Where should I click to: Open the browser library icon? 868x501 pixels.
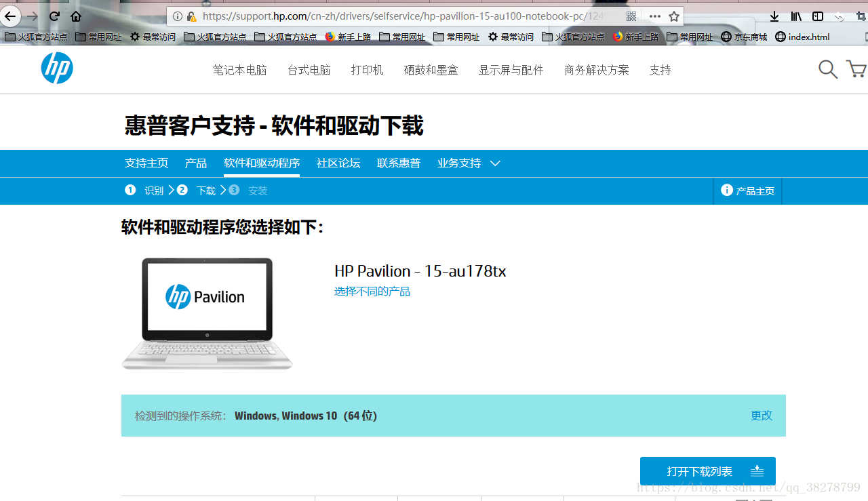796,16
